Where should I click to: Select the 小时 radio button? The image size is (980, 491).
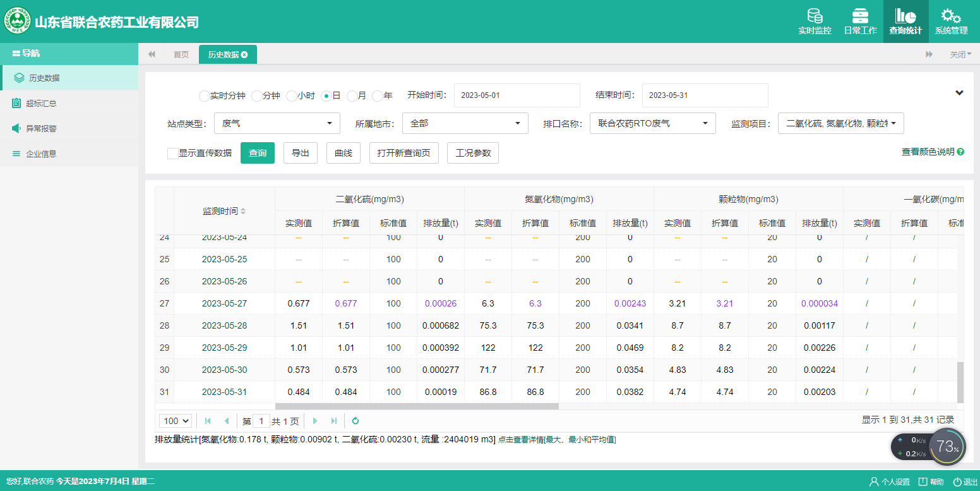tap(291, 96)
